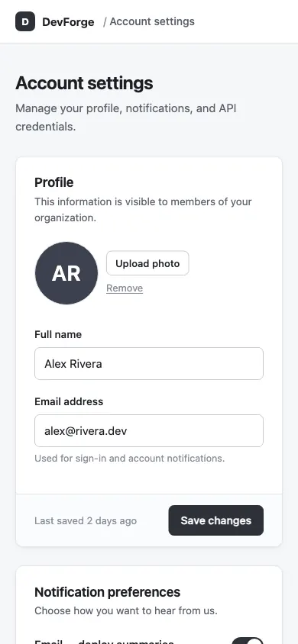
Task: Click the AR profile avatar circle
Action: (66, 273)
